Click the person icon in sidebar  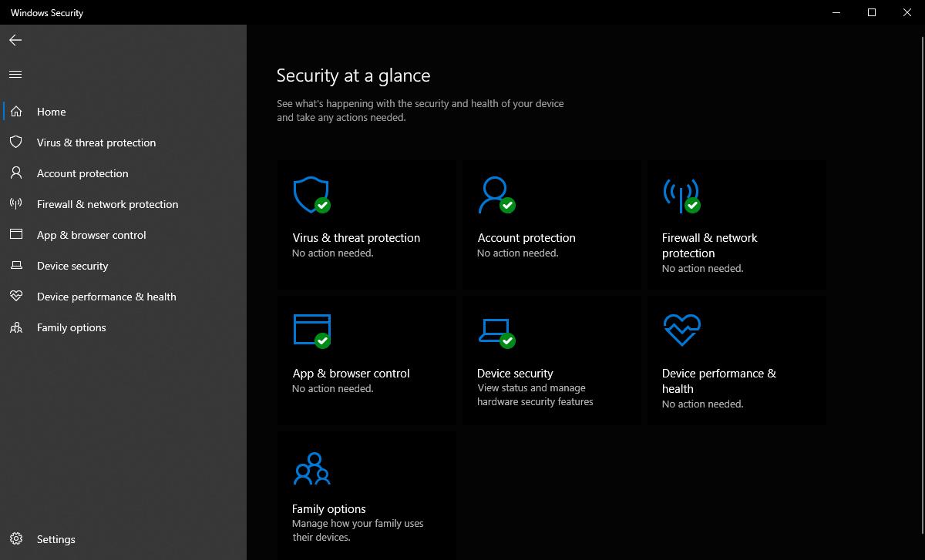coord(16,173)
